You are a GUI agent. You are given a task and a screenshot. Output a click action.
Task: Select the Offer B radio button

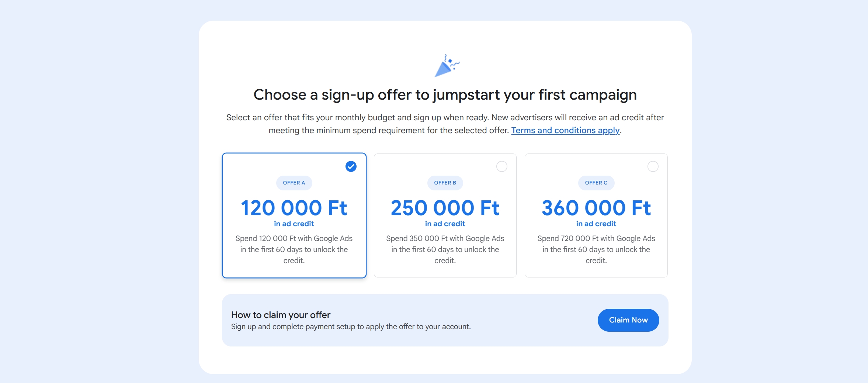pos(501,166)
